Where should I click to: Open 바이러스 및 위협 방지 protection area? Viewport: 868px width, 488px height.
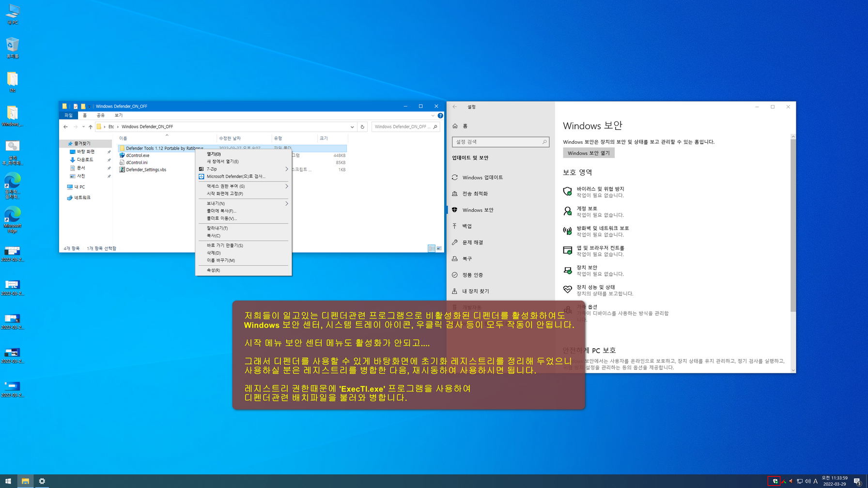click(x=594, y=192)
